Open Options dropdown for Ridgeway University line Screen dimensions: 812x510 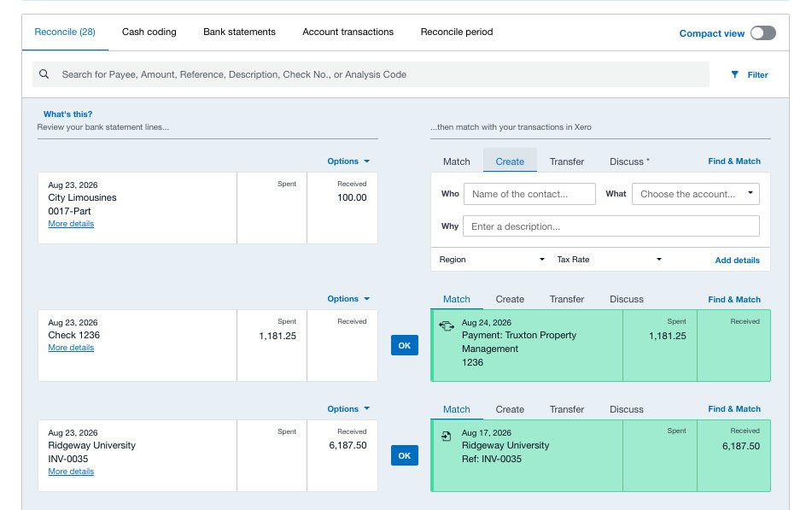coord(348,409)
